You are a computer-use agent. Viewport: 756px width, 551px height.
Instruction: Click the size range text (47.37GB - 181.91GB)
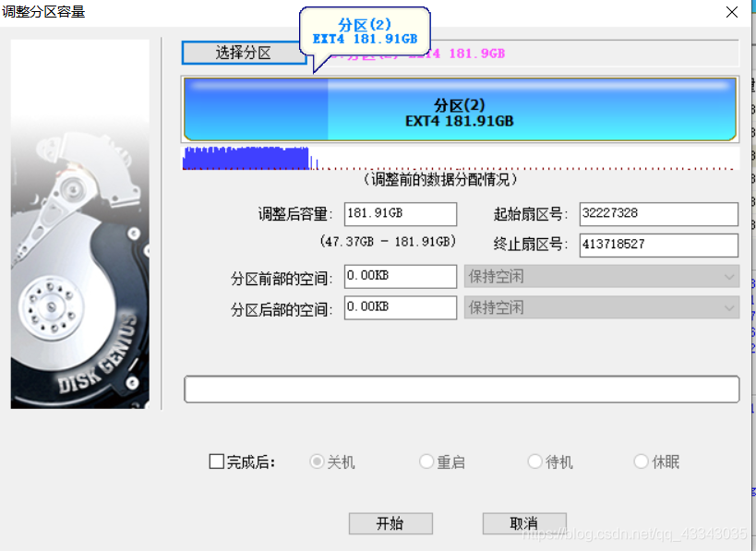click(x=388, y=242)
